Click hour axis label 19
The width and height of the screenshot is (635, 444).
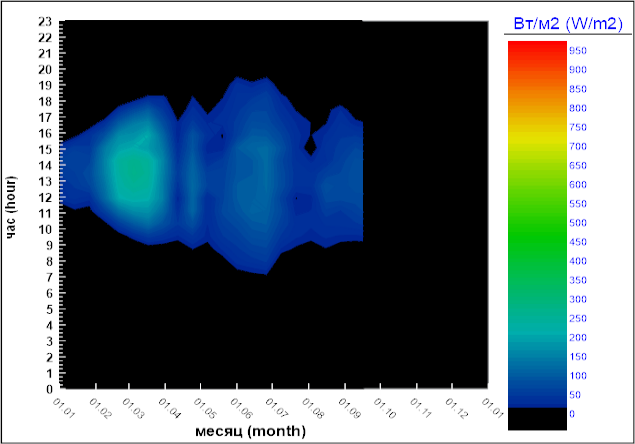pyautogui.click(x=45, y=85)
